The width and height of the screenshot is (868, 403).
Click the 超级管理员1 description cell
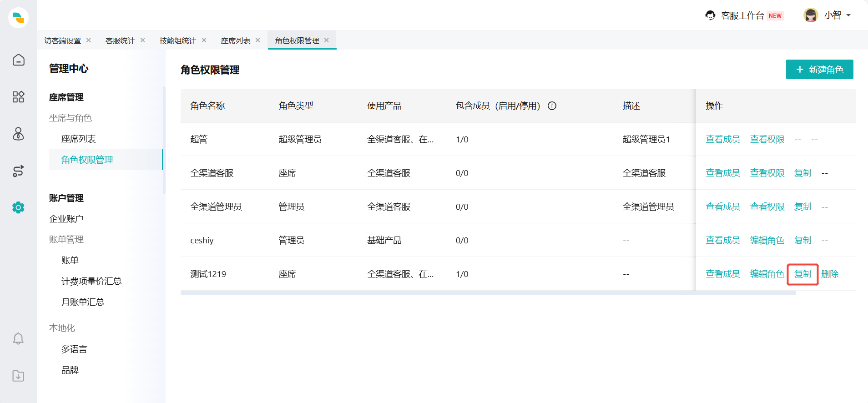[x=646, y=139]
